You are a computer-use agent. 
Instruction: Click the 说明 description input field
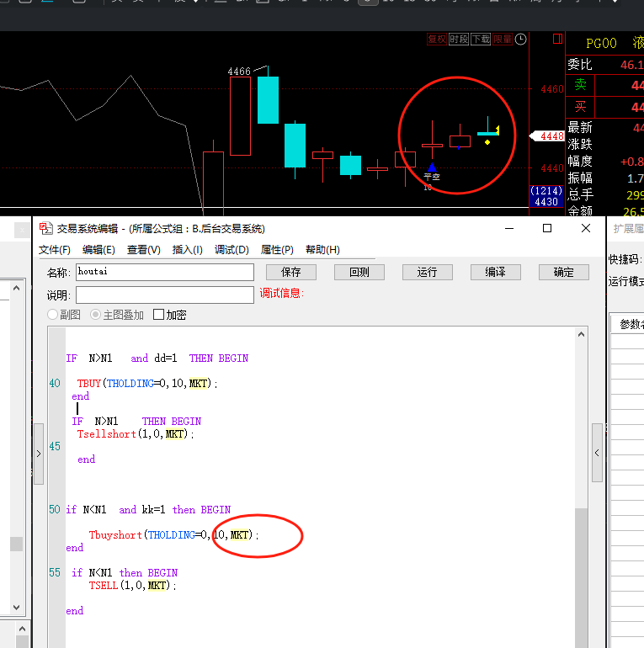click(x=165, y=295)
